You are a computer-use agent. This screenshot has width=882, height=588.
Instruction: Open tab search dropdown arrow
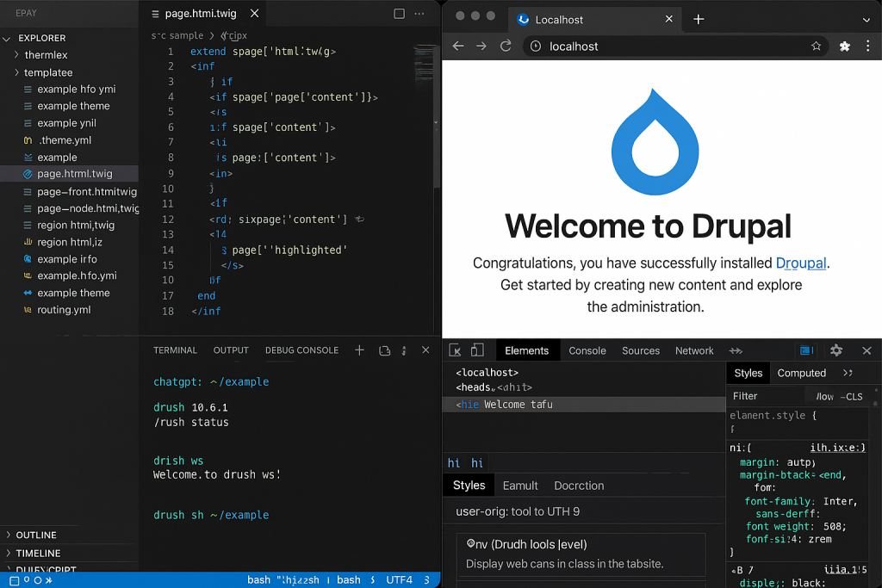[866, 20]
